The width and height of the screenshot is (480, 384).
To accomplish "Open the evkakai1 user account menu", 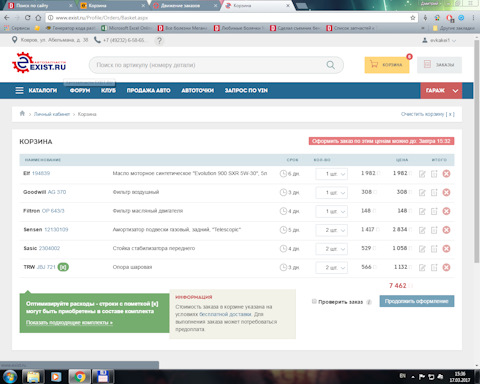I will [x=439, y=40].
